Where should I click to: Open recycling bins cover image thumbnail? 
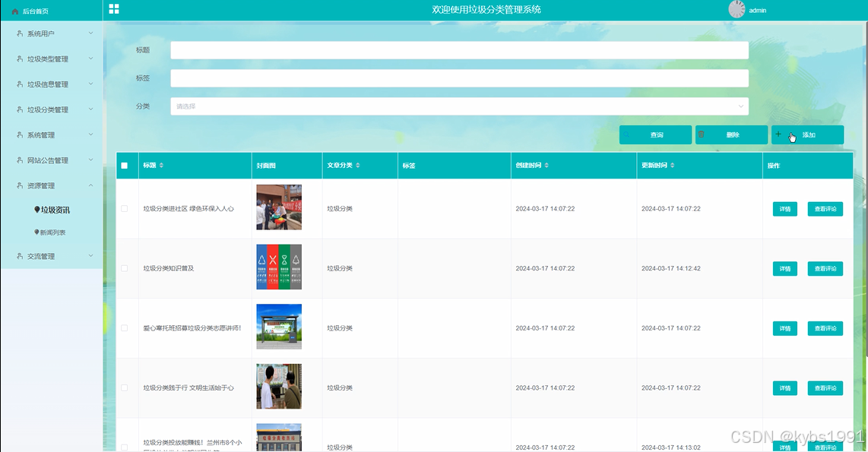[x=279, y=267]
